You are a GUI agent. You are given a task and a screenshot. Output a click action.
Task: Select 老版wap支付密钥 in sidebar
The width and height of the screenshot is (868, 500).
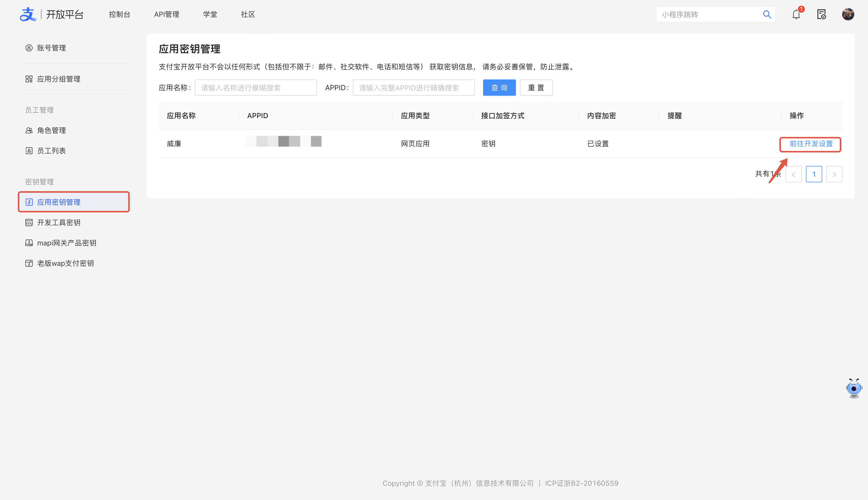click(76, 263)
